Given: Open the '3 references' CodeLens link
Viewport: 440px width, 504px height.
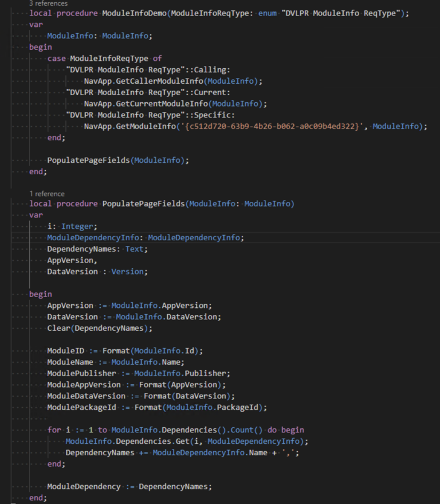Looking at the screenshot, I should pyautogui.click(x=48, y=3).
